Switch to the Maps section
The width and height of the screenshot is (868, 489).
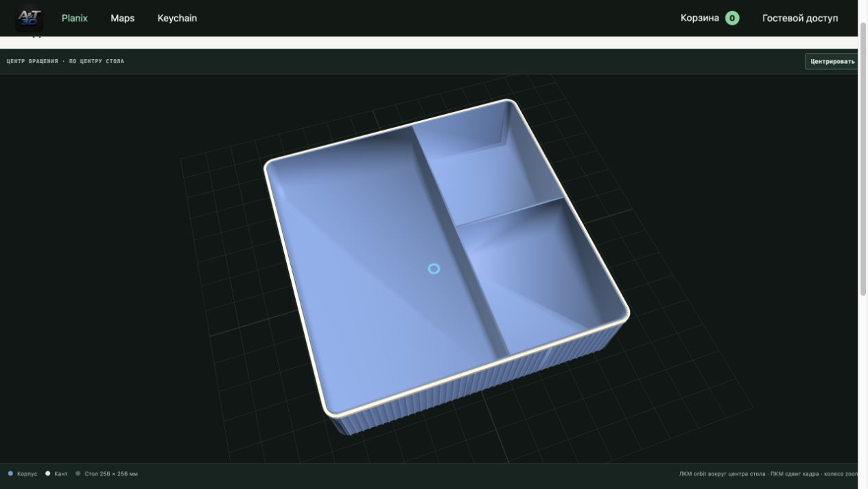pyautogui.click(x=122, y=18)
